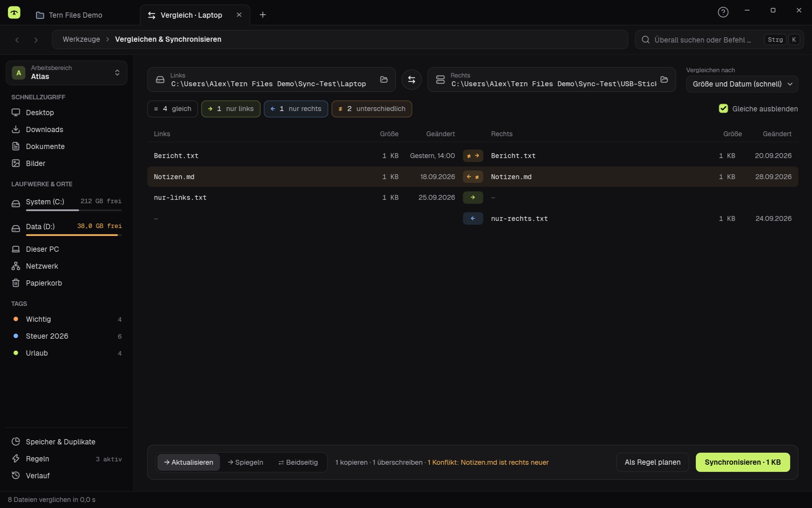Click the Synchronisieren · 1 KB button
This screenshot has width=812, height=508.
[x=743, y=462]
